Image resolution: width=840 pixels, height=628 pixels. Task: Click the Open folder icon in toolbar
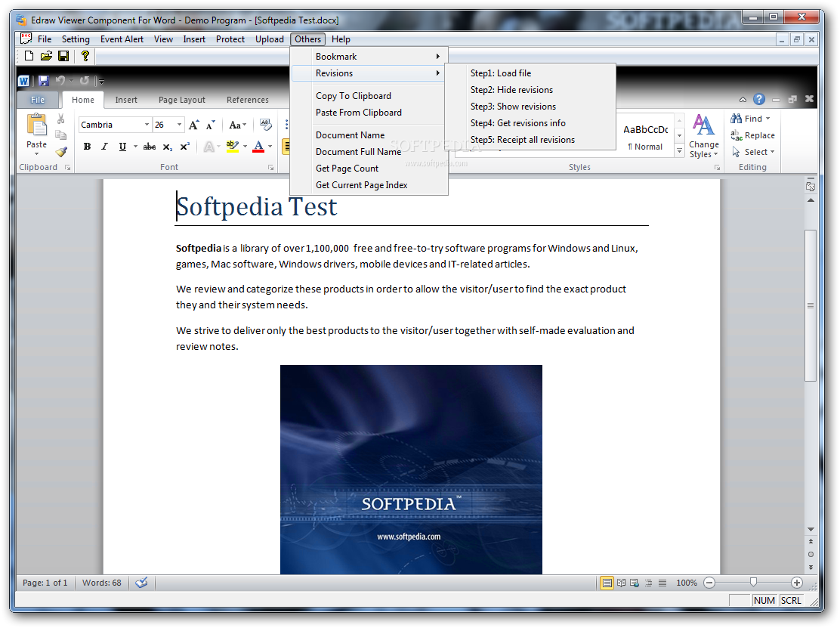pyautogui.click(x=47, y=56)
